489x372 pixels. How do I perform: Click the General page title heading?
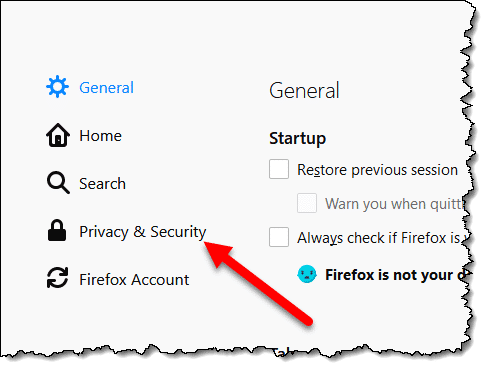point(304,90)
